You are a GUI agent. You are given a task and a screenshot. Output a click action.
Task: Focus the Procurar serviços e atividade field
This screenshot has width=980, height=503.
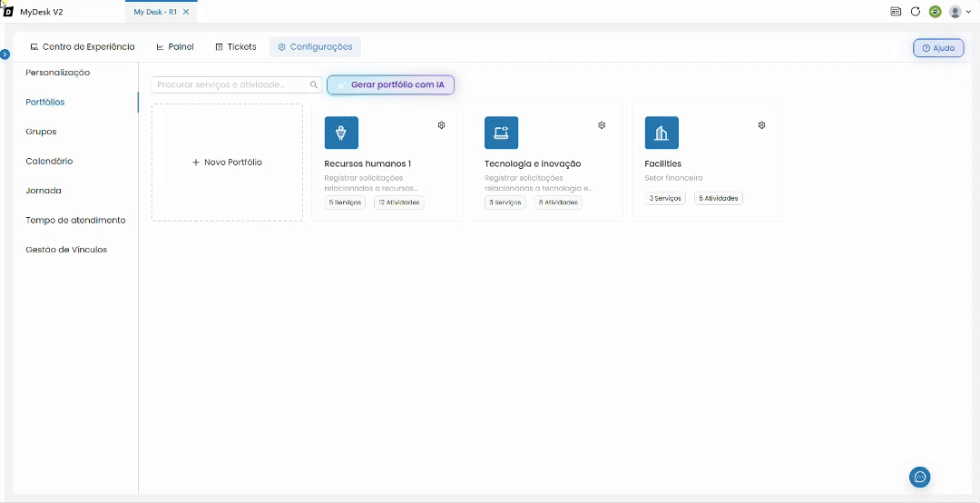(x=236, y=84)
